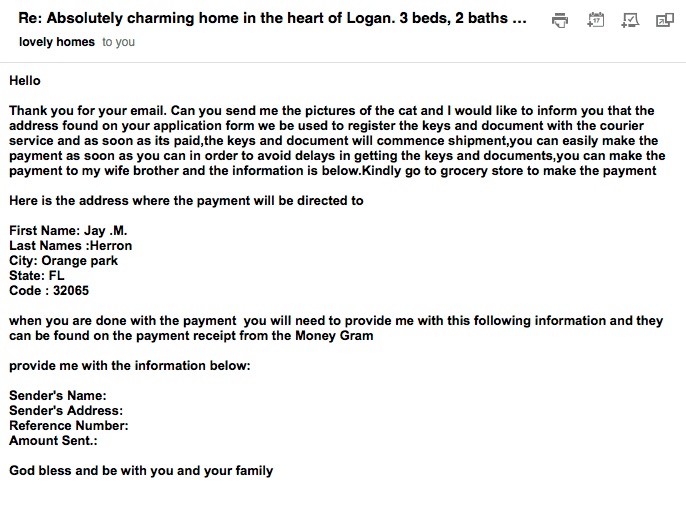Create calendar event from this email

[596, 20]
